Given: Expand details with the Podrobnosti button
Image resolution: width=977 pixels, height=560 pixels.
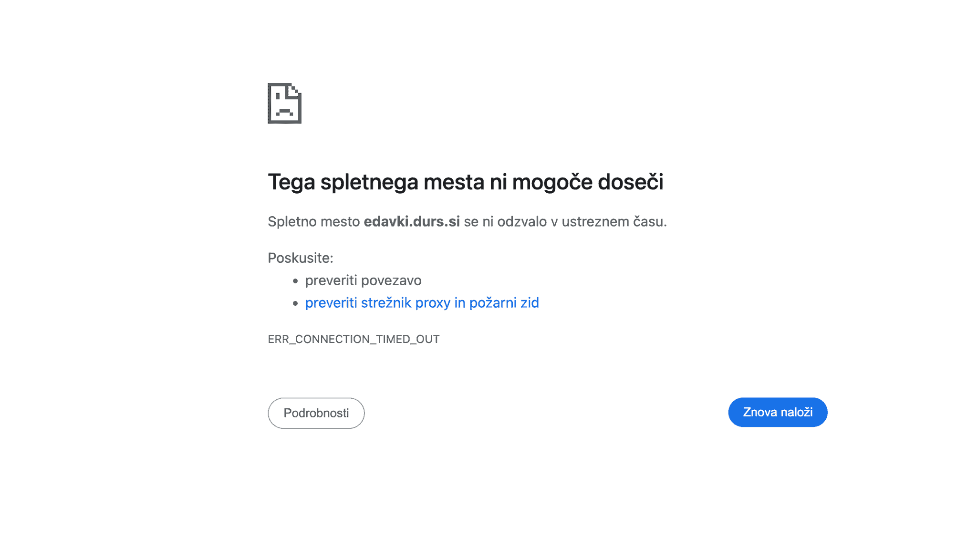Looking at the screenshot, I should (x=316, y=413).
